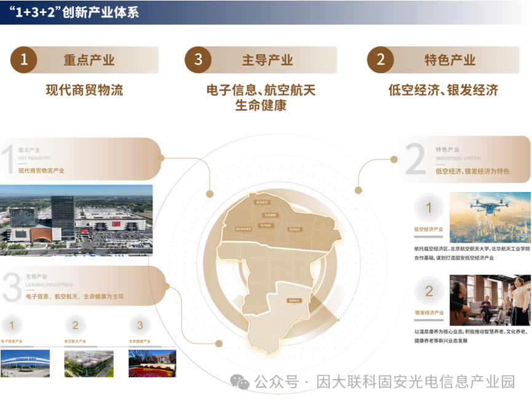This screenshot has height=403, width=532.
Task: Click round badge 1 above 低空经济产业
Action: (429, 209)
